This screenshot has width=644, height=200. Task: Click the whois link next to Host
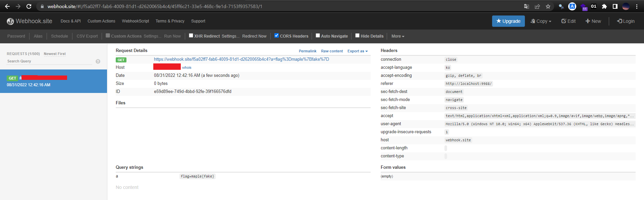[x=187, y=67]
